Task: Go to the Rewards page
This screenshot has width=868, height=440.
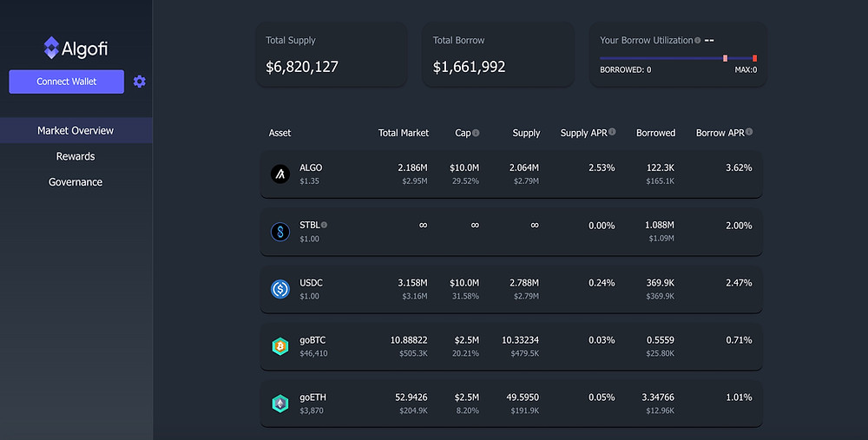Action: [76, 156]
